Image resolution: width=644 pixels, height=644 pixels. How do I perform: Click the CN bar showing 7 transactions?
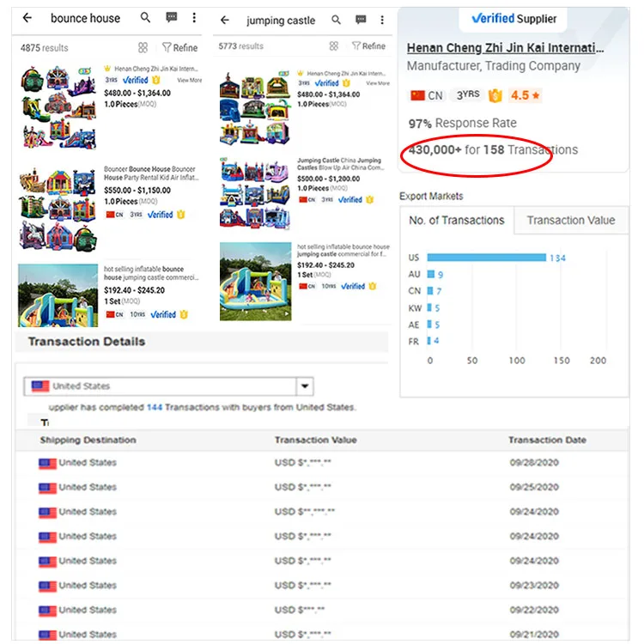tap(430, 291)
